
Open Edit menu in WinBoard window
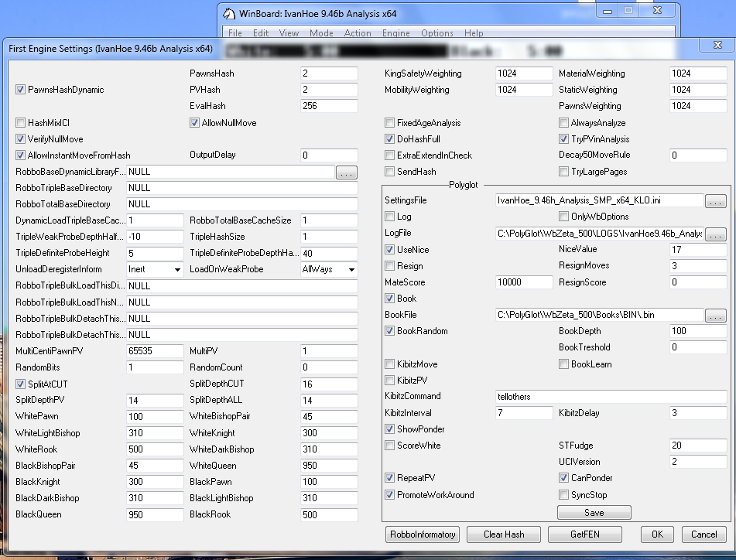[x=261, y=32]
